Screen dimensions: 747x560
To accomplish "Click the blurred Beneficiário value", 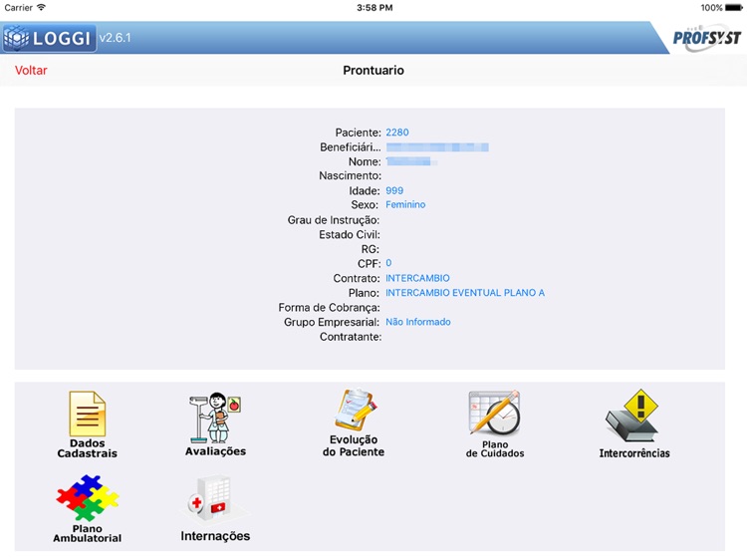I will click(x=437, y=147).
